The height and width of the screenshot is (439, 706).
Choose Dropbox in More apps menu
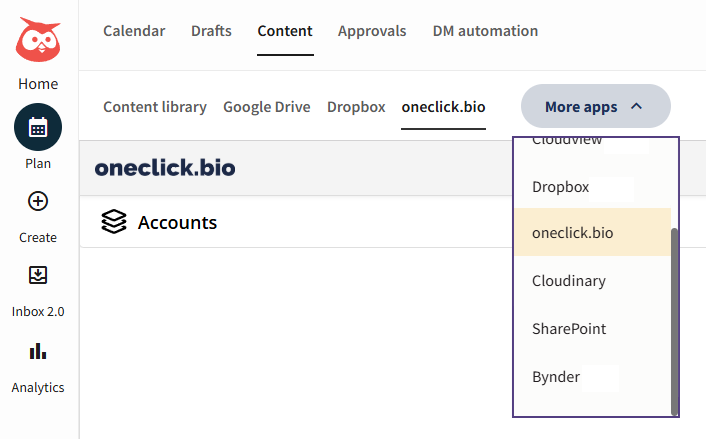[593, 187]
